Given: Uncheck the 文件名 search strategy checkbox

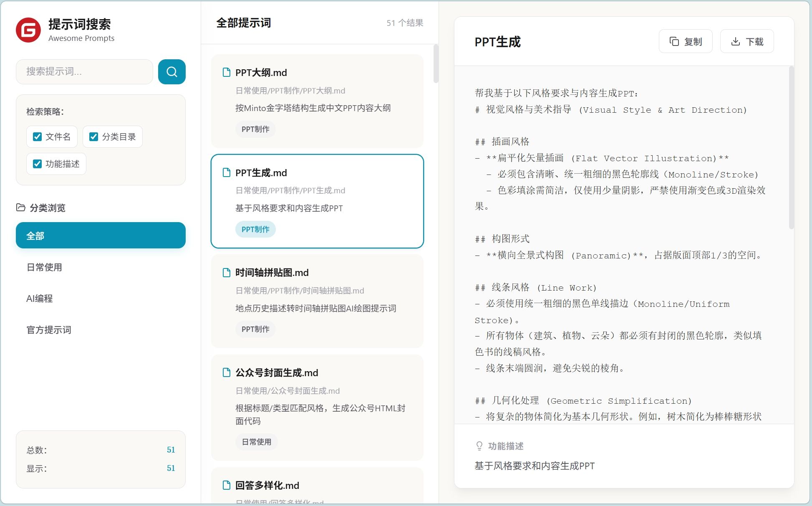Looking at the screenshot, I should [x=38, y=137].
